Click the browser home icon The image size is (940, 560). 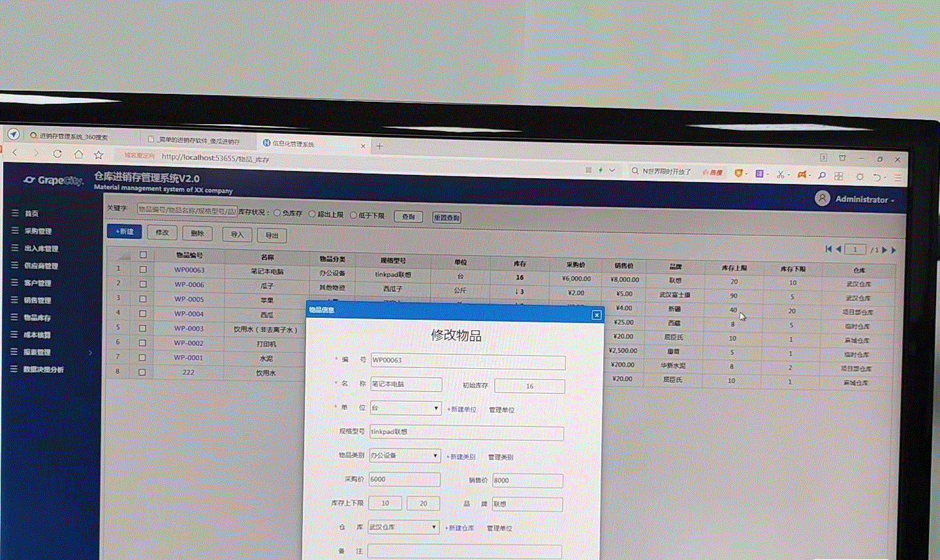point(78,155)
